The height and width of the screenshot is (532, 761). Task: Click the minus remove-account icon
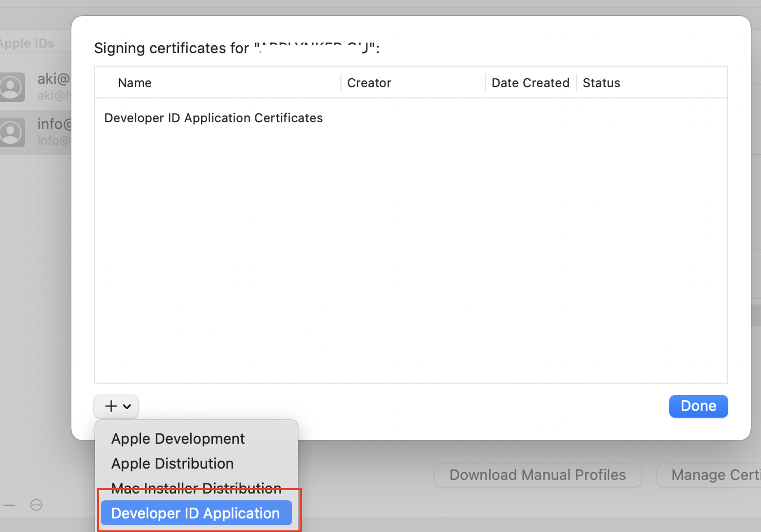click(x=9, y=505)
